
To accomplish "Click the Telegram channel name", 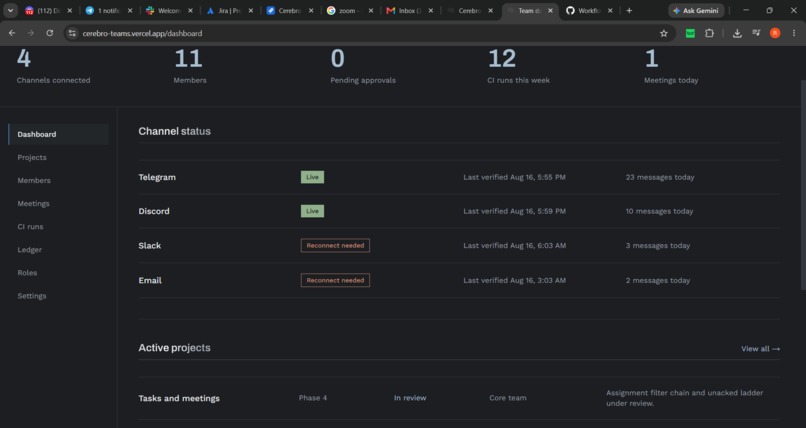I will (x=157, y=177).
